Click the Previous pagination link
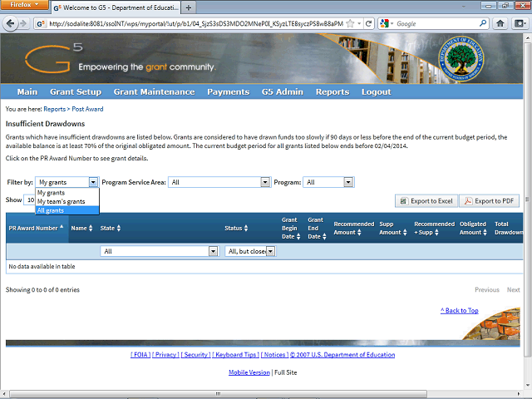 [x=487, y=290]
